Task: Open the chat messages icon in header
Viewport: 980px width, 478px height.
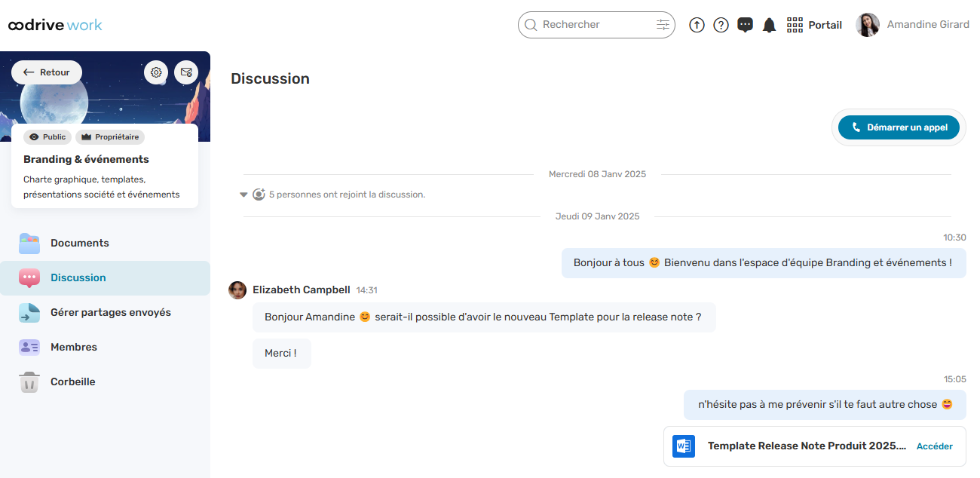Action: pos(745,25)
